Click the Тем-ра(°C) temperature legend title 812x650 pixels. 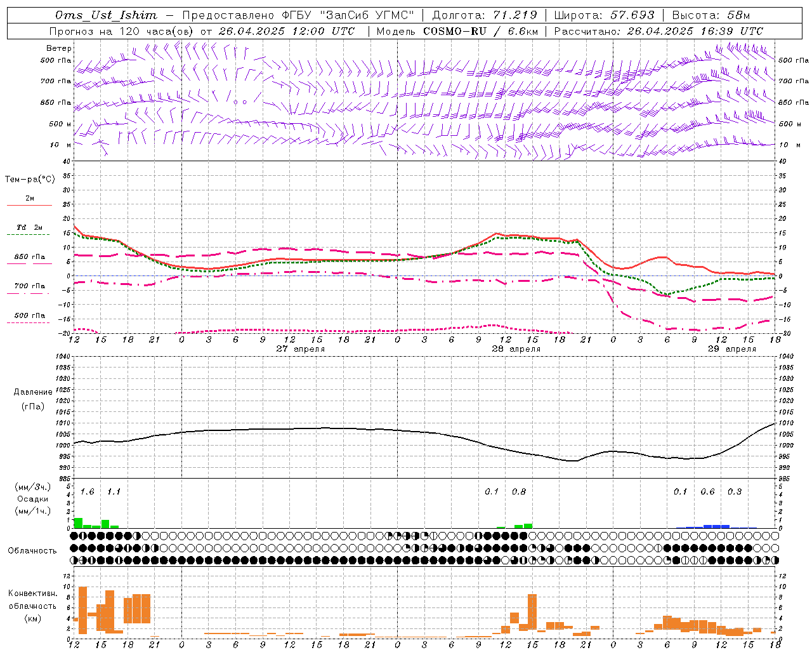[x=30, y=180]
